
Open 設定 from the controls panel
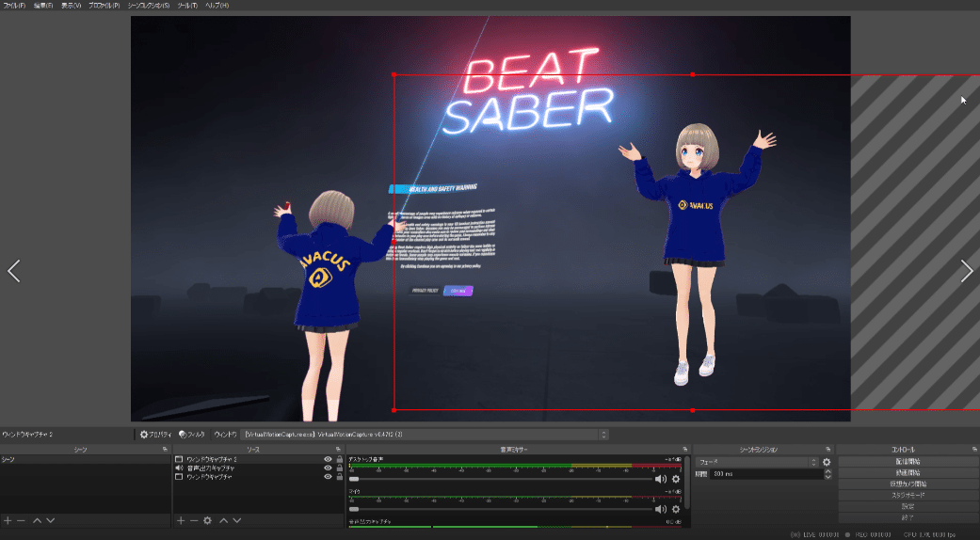(908, 506)
